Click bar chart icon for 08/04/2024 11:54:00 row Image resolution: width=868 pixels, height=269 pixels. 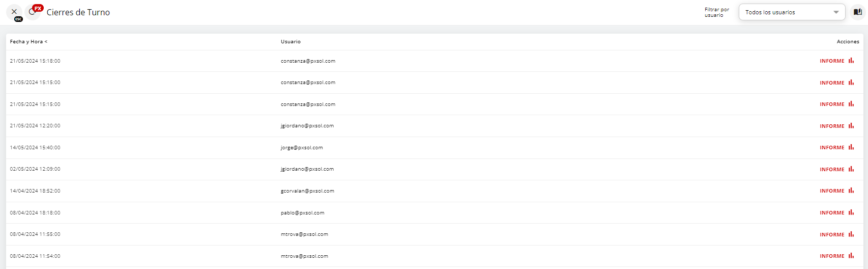point(851,256)
